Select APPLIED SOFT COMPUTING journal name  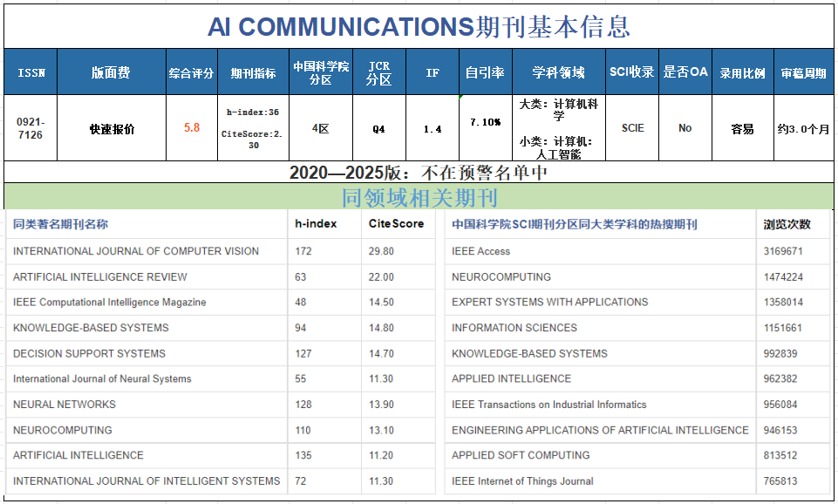click(521, 455)
